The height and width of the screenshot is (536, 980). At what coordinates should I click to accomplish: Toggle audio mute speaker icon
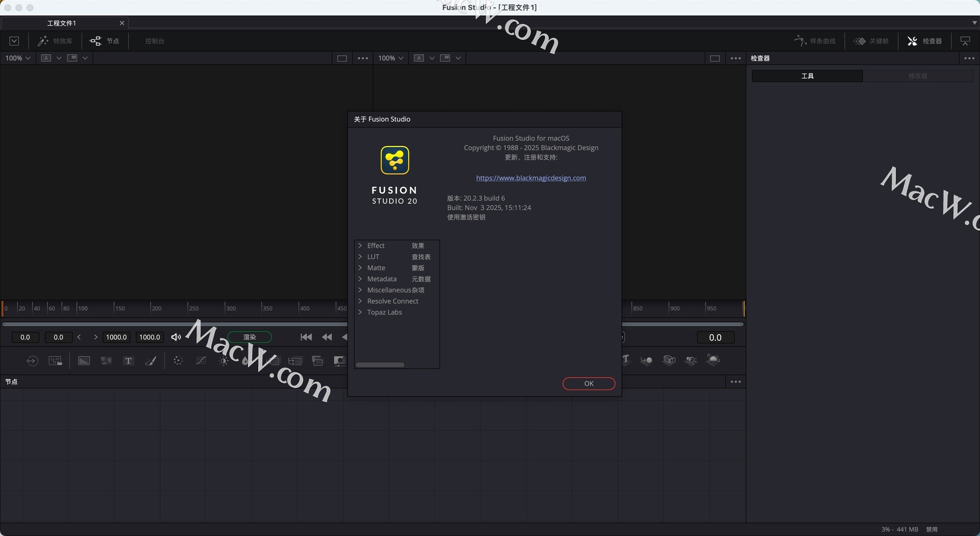[176, 337]
